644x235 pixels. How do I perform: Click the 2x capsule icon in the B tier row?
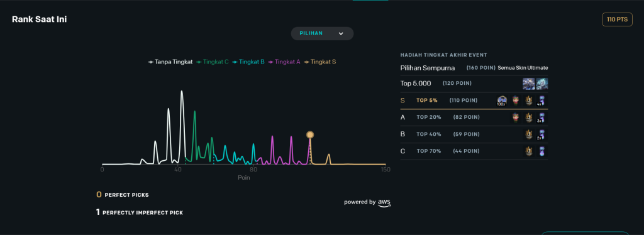click(x=541, y=134)
